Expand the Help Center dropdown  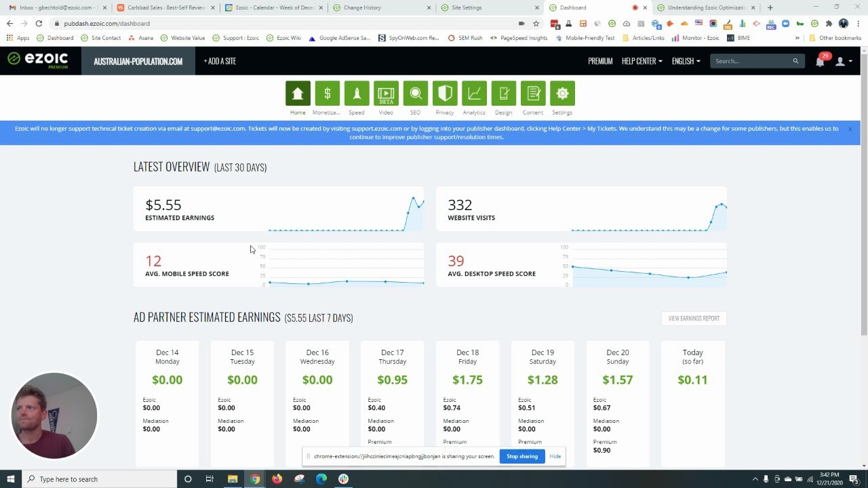(642, 61)
